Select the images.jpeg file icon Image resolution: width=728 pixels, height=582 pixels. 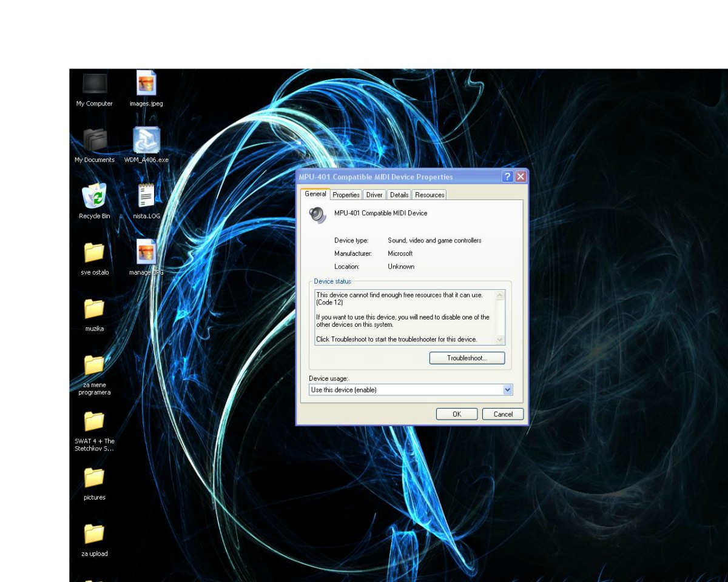(146, 84)
